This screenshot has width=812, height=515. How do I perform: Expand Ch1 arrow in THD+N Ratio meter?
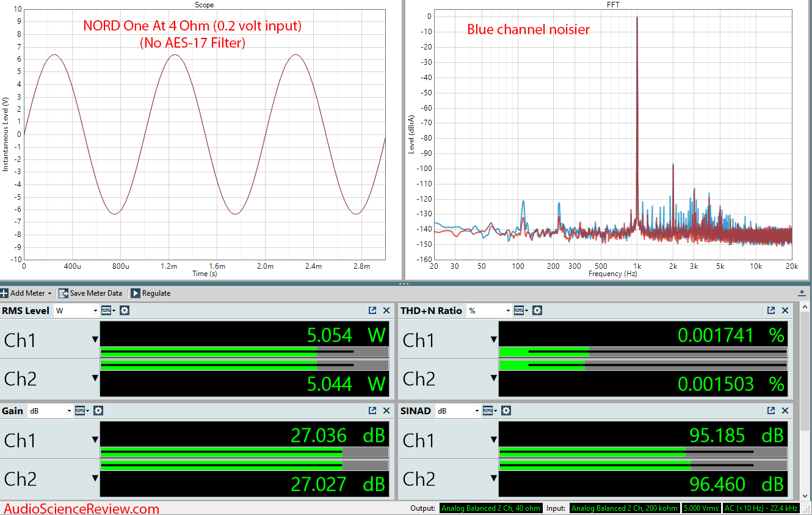(x=493, y=339)
